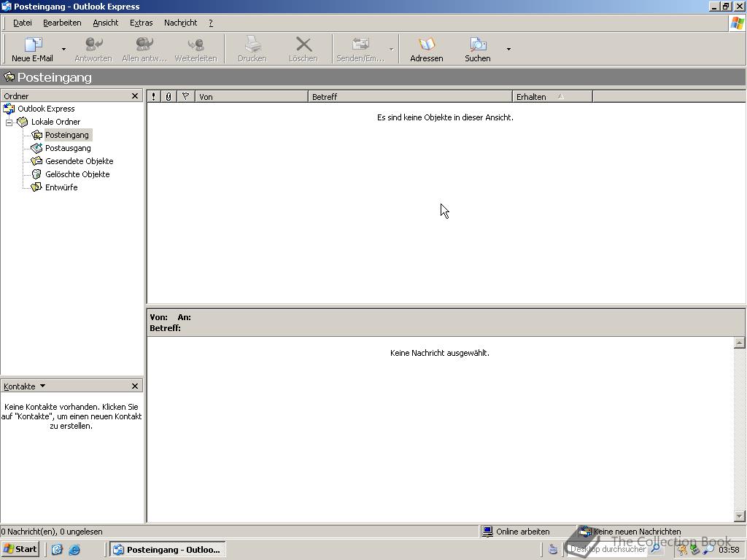Select the Gelöschte Objekte folder
Screen dimensions: 747x560
77,174
